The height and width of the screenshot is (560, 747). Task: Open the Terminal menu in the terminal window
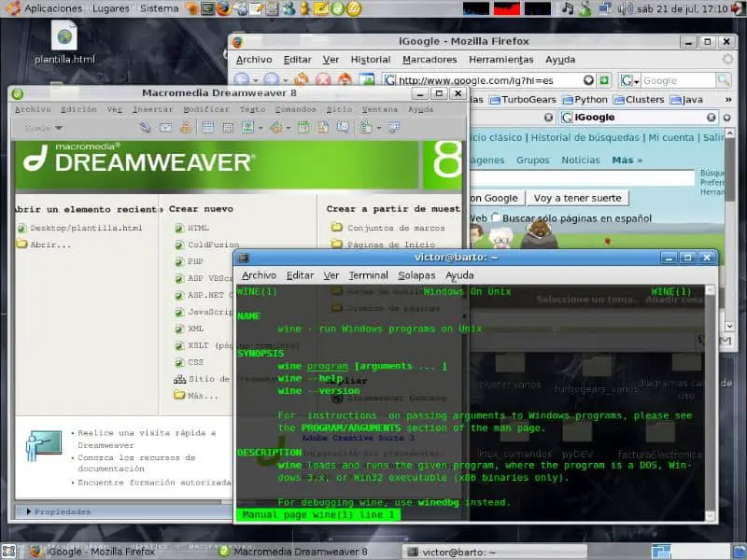pyautogui.click(x=368, y=275)
